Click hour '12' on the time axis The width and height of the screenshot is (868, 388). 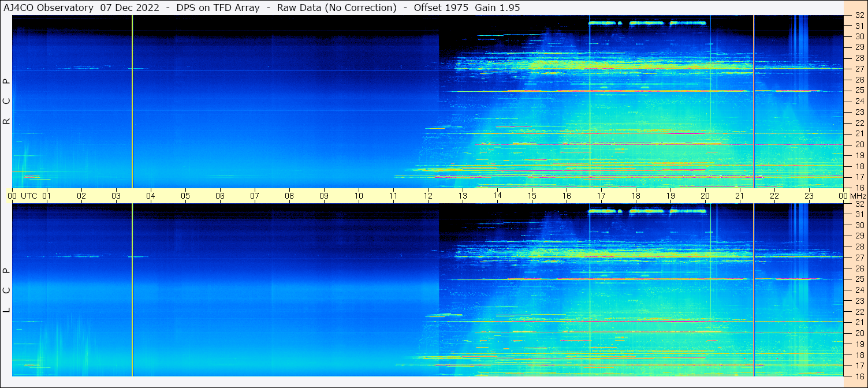(x=428, y=196)
